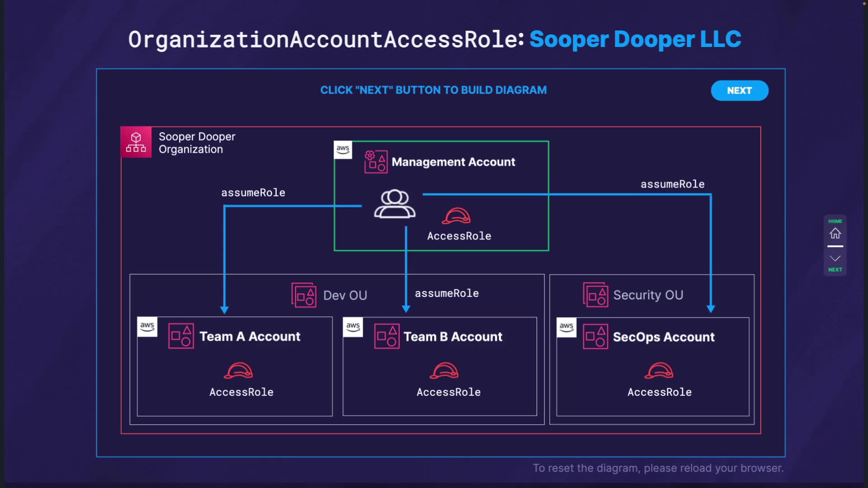Viewport: 868px width, 488px height.
Task: Click the Sooper Dooper LLC title text
Action: [635, 39]
